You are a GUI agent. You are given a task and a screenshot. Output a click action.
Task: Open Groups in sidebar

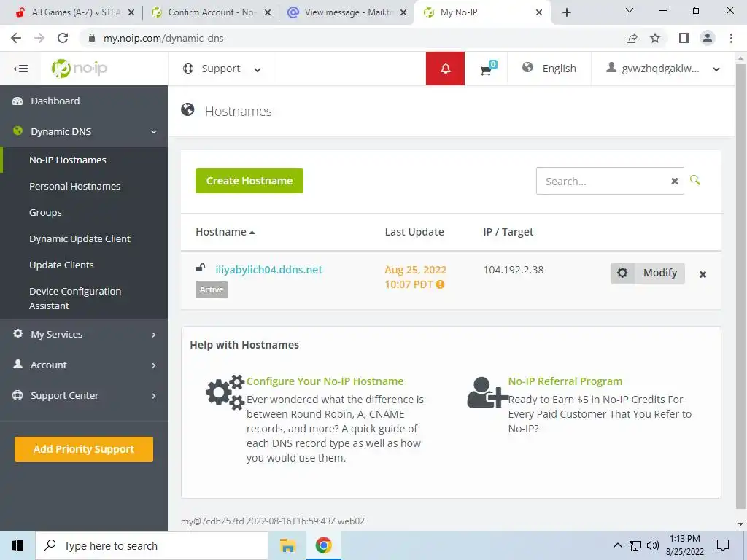click(45, 212)
